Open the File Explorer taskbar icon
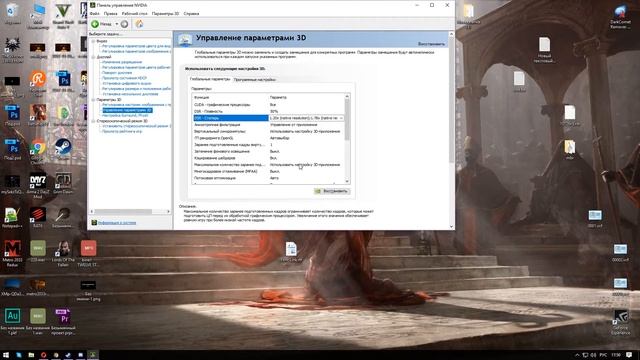 (x=31, y=355)
